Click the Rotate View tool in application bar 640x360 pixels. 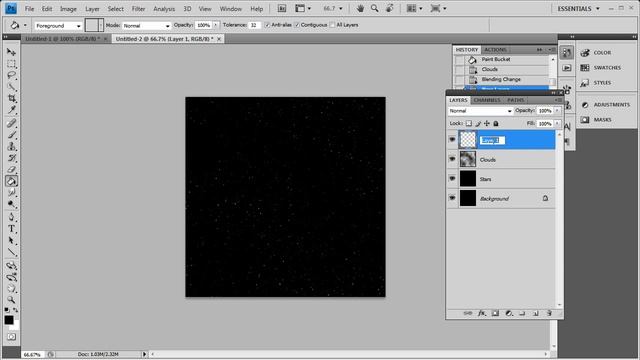click(x=390, y=8)
